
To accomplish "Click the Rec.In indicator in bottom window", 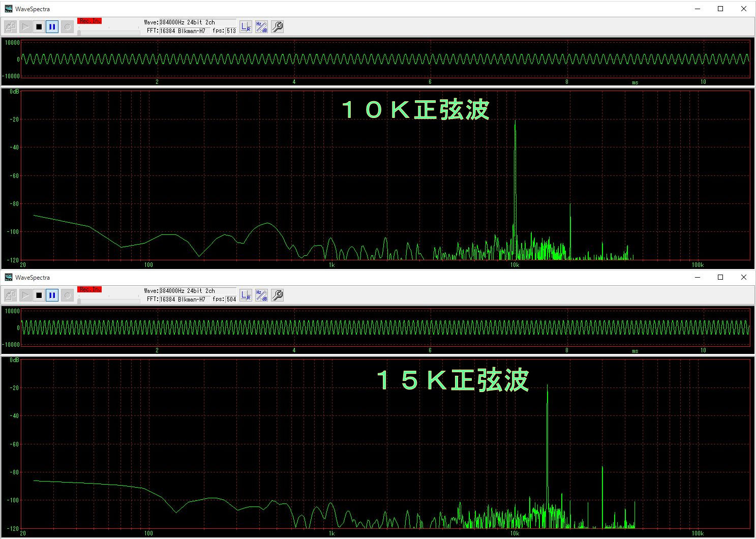I will coord(89,290).
